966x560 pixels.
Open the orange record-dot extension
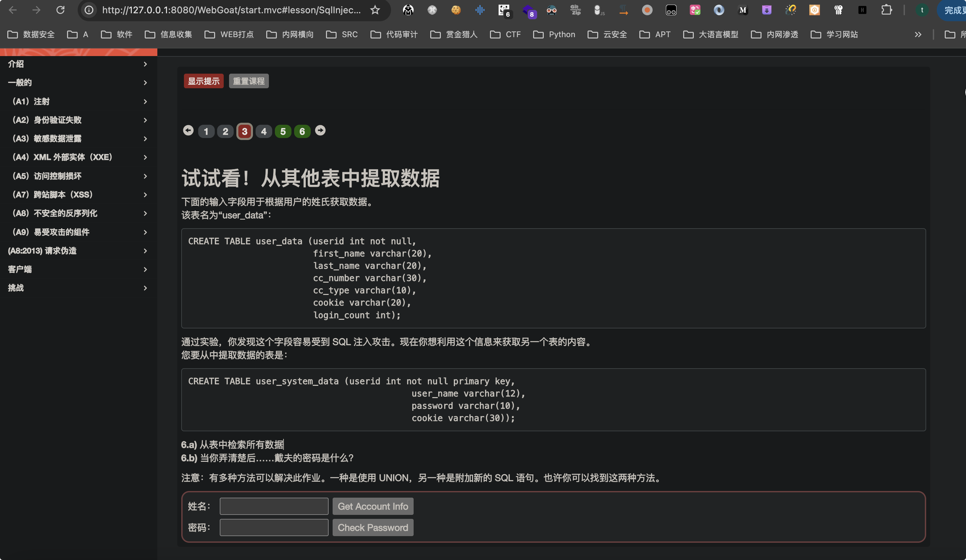click(x=647, y=10)
